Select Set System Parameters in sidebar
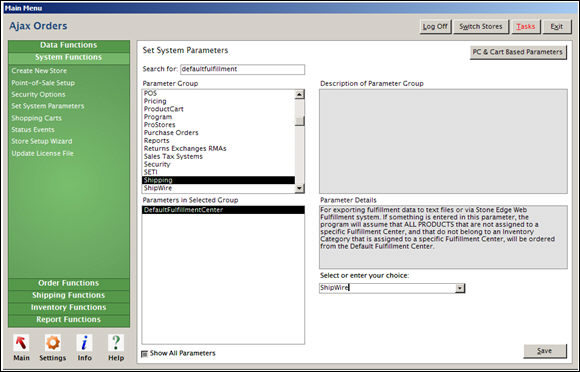 [48, 106]
